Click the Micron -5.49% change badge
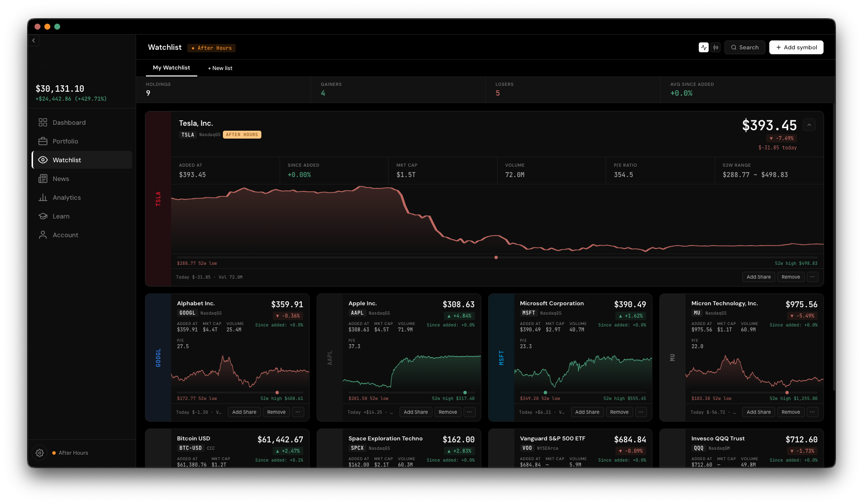863x504 pixels. click(x=802, y=316)
